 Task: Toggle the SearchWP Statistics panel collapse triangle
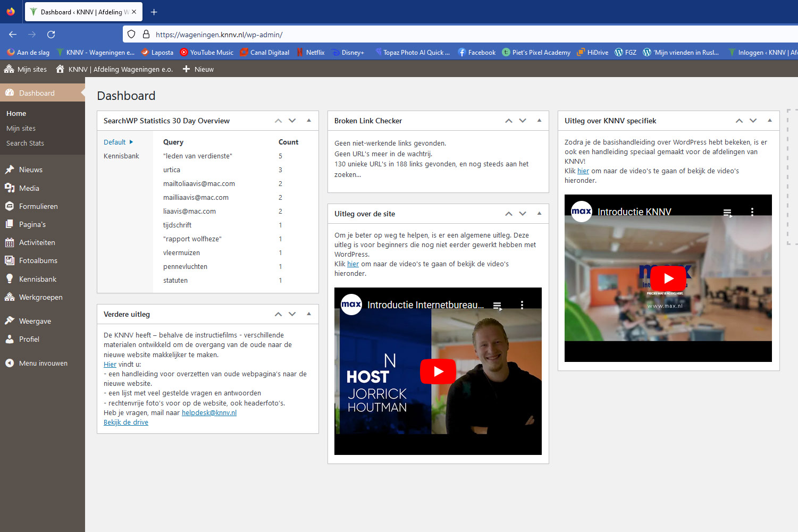(309, 121)
